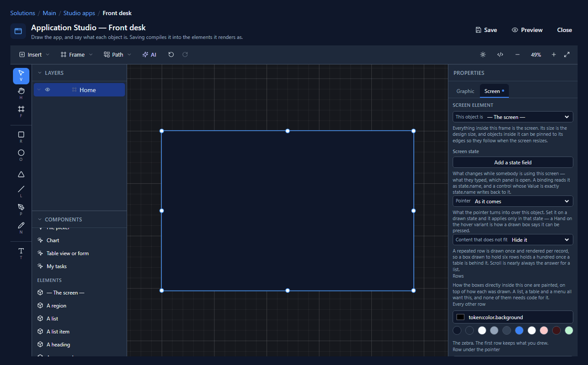This screenshot has height=365, width=588.
Task: Toggle light theme sun icon
Action: [483, 54]
